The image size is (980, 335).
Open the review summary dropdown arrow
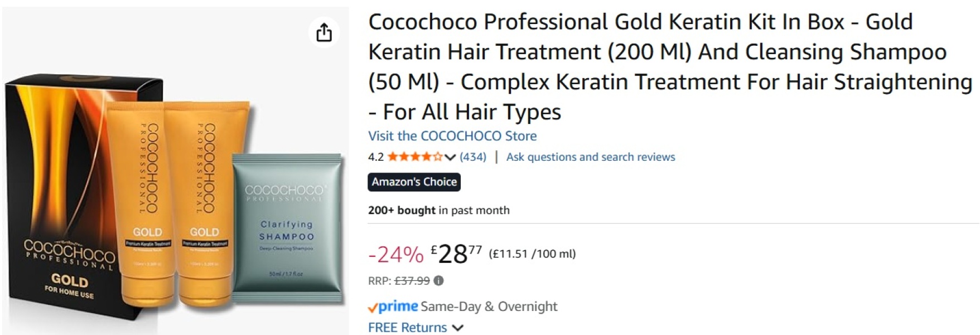tap(450, 157)
